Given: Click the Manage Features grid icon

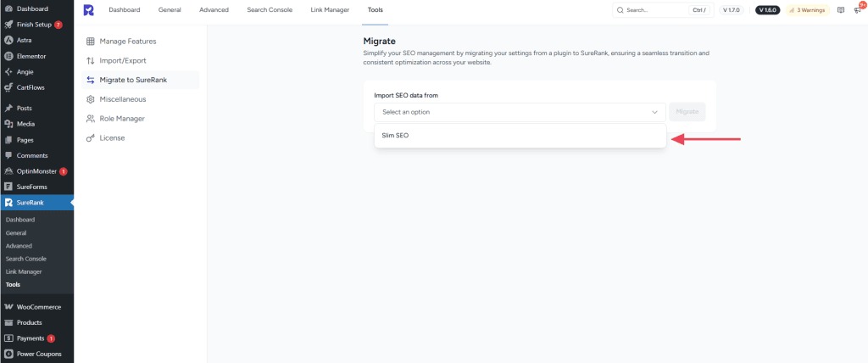Looking at the screenshot, I should pyautogui.click(x=91, y=41).
